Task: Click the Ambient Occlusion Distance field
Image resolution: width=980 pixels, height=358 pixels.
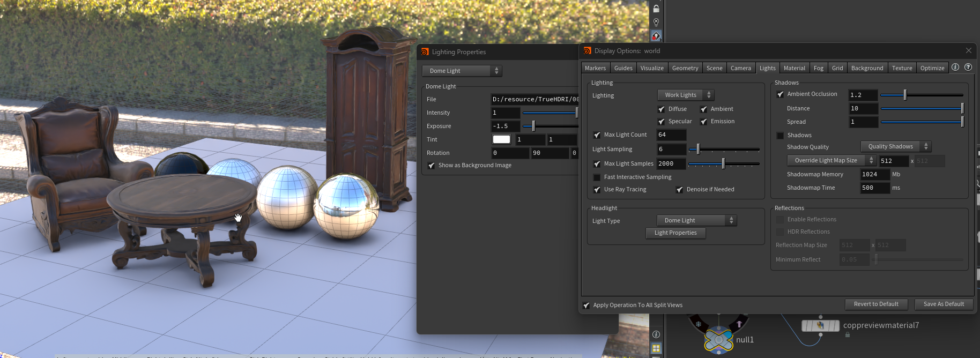Action: click(x=863, y=109)
